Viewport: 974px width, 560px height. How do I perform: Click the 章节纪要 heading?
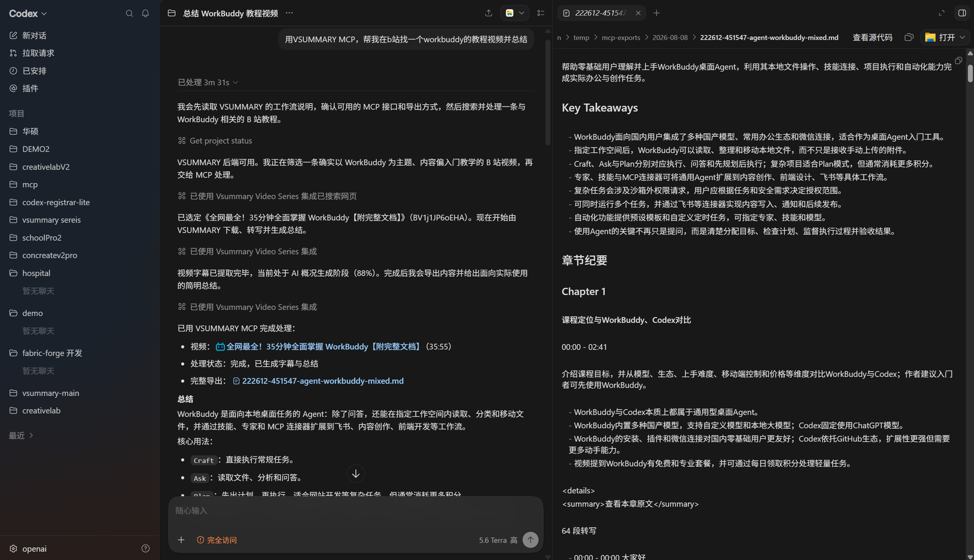584,261
